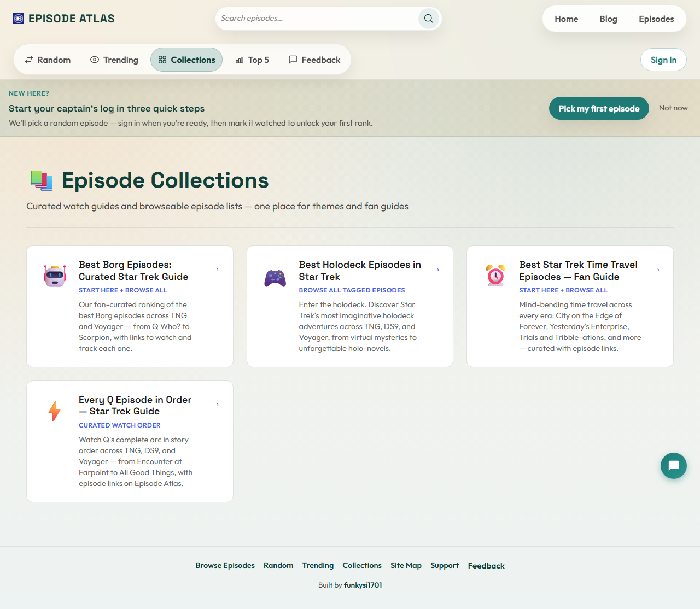Open the Random episode tab
700x609 pixels.
point(48,60)
